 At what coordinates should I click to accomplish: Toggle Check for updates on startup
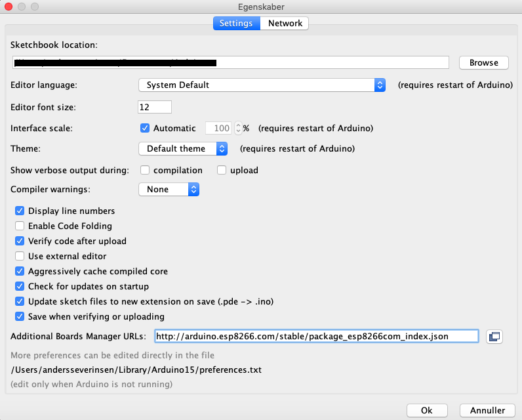(20, 286)
